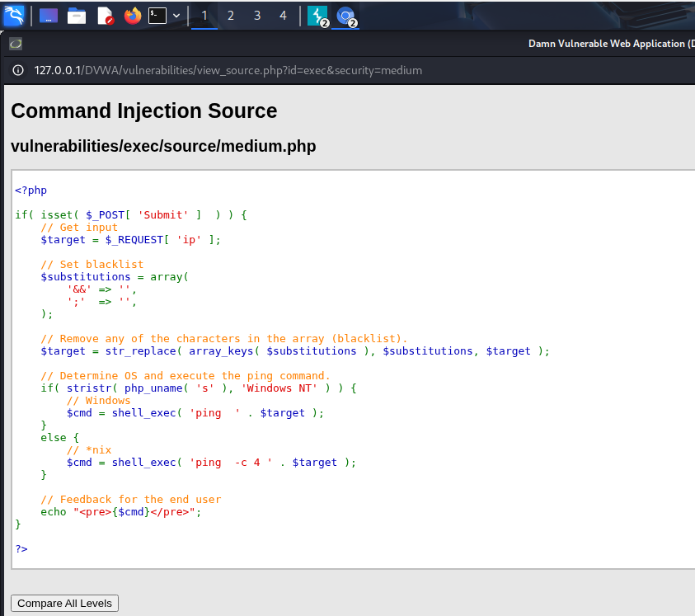Click the view_source.php URL in address bar
Screen dimensions: 695x616
point(228,70)
